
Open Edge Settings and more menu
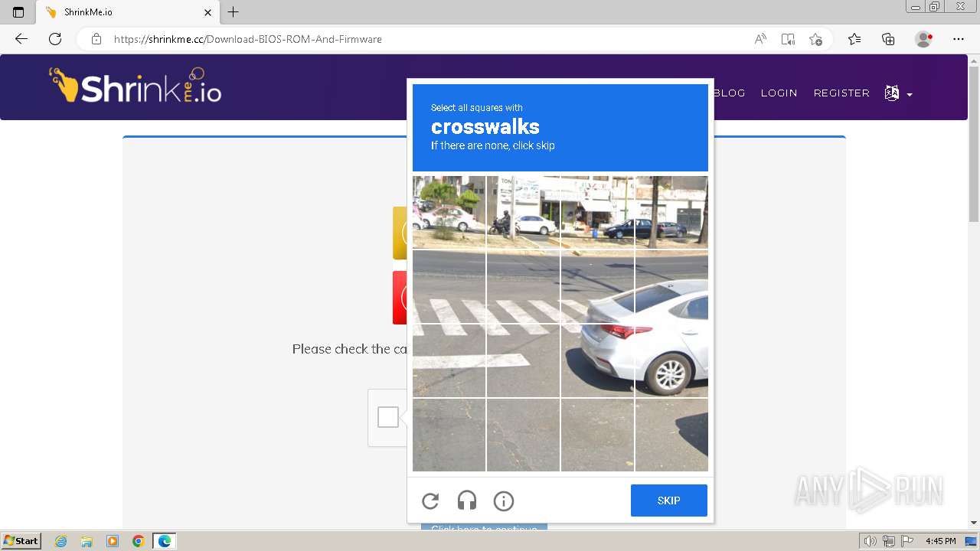pos(959,39)
